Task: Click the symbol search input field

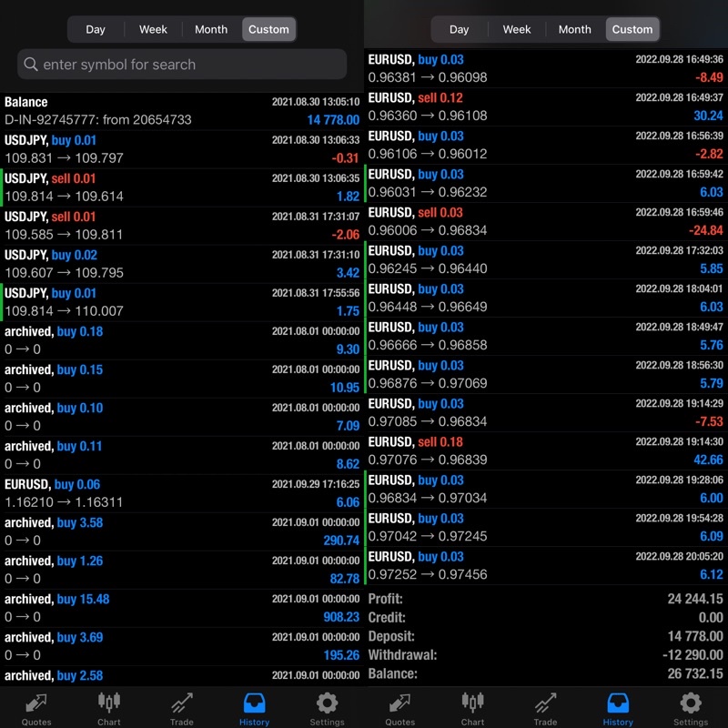Action: [191, 65]
